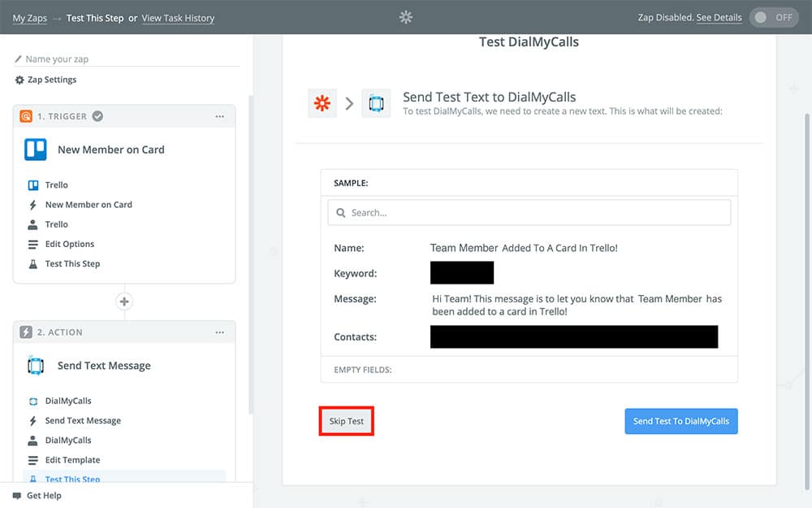The height and width of the screenshot is (508, 812).
Task: Select Edit Options in trigger step
Action: click(69, 244)
